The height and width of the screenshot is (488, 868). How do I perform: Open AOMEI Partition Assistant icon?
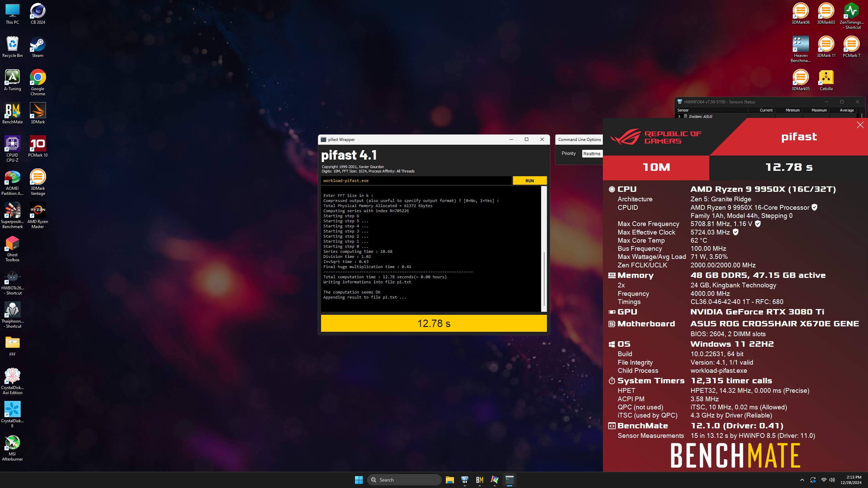click(13, 182)
